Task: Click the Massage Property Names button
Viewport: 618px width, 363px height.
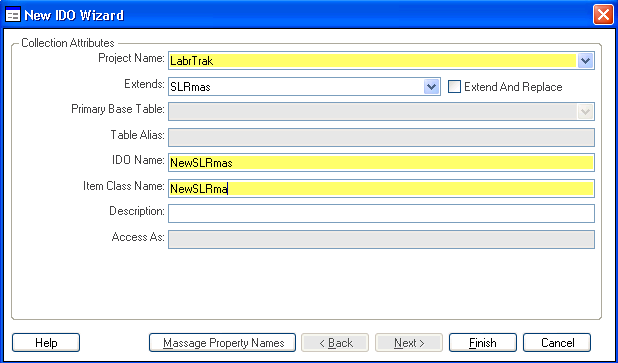Action: click(x=222, y=343)
